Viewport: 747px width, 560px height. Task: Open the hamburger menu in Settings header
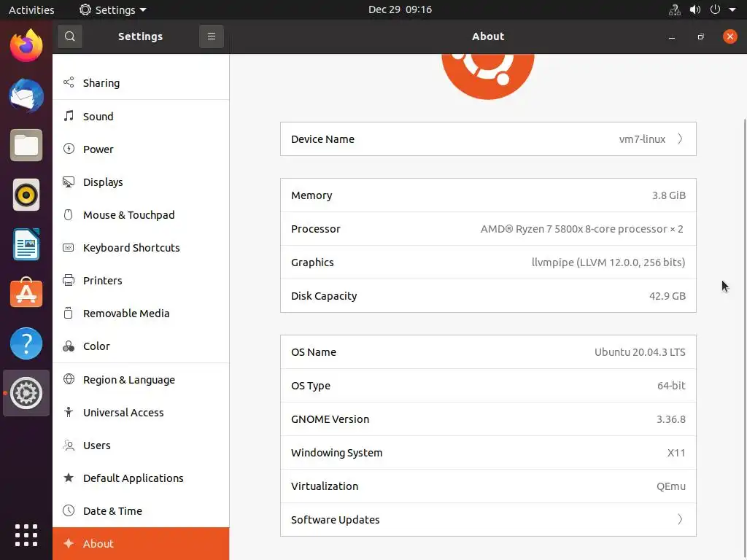coord(212,36)
